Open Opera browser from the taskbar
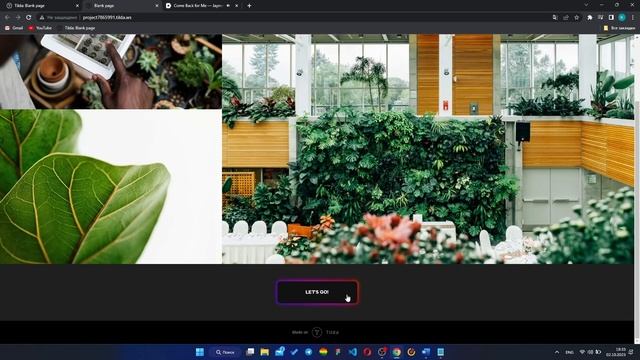The height and width of the screenshot is (360, 640). point(367,352)
